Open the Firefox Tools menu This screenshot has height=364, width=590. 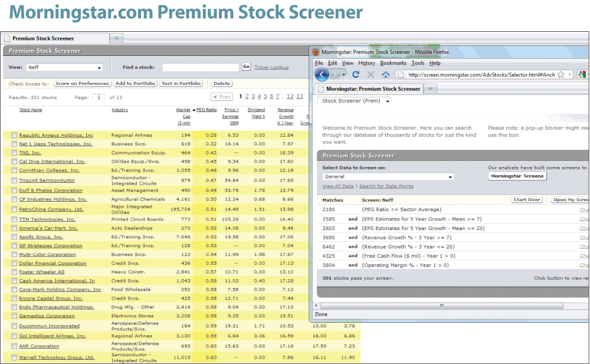418,63
